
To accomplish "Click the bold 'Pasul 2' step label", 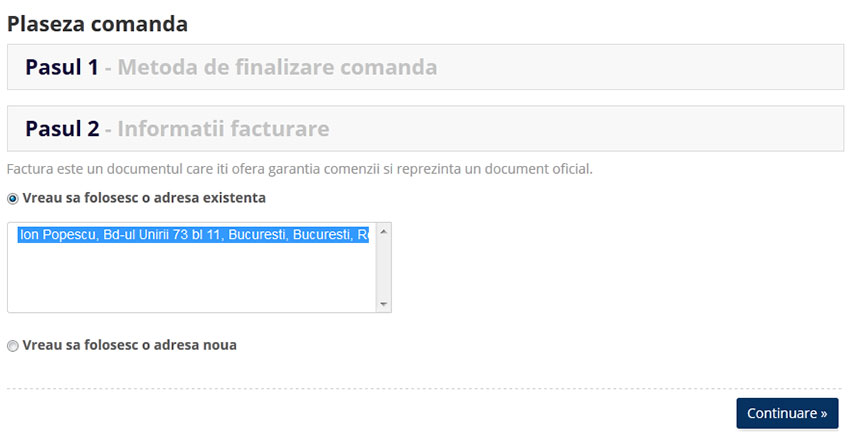I will [x=62, y=129].
